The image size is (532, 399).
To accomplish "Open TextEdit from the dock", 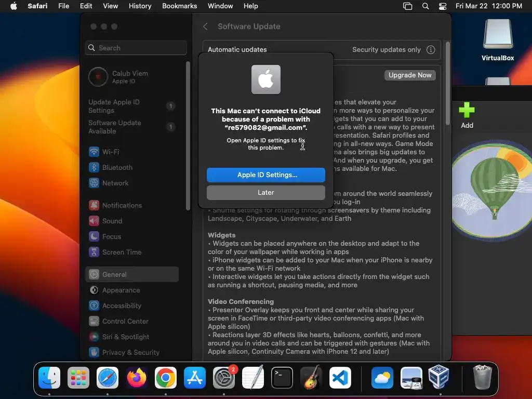I will (253, 378).
